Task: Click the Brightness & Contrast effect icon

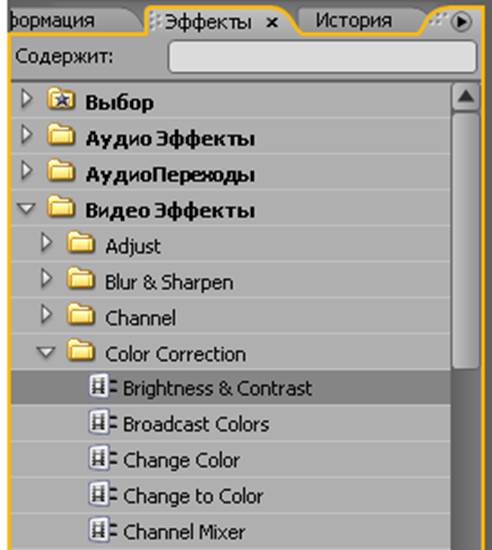Action: point(102,386)
